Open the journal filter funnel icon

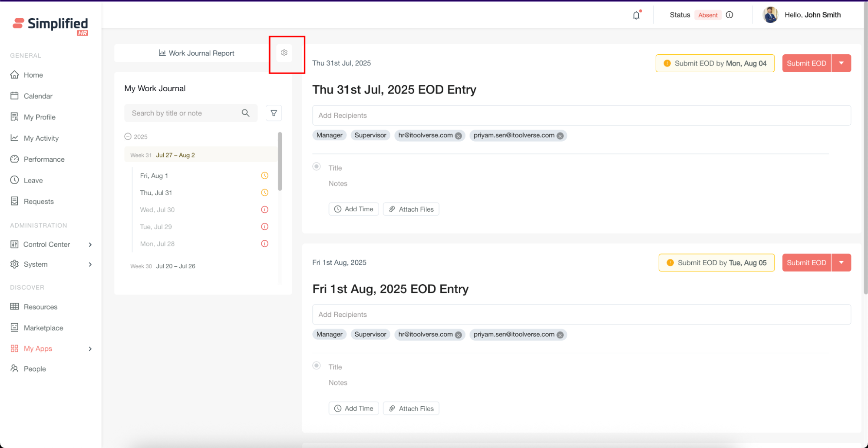pos(274,113)
